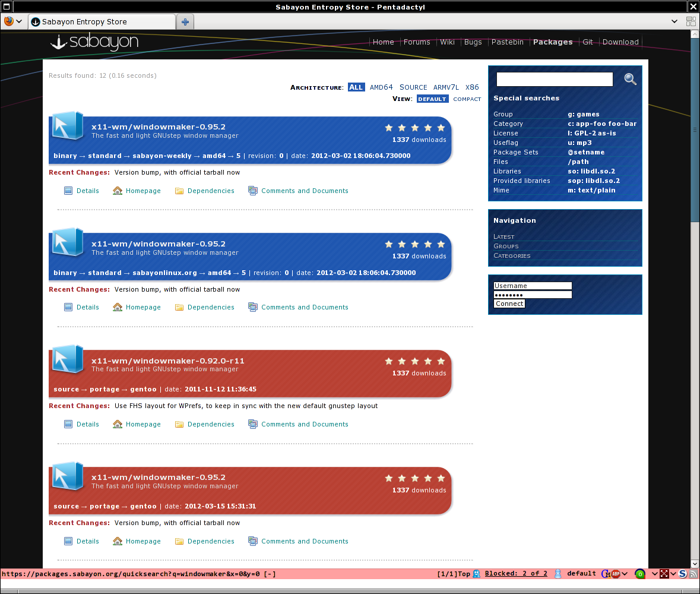Click Homepage icon for 2012-03-15 source package
700x594 pixels.
[118, 541]
